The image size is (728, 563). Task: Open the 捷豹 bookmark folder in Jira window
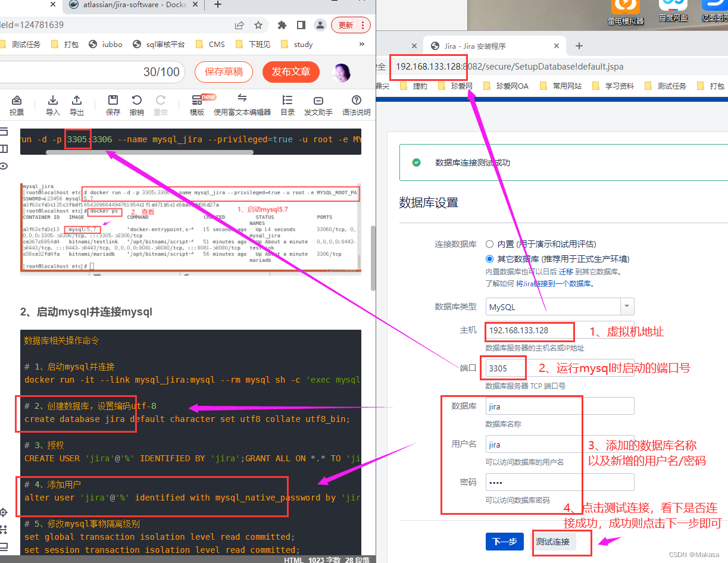414,86
